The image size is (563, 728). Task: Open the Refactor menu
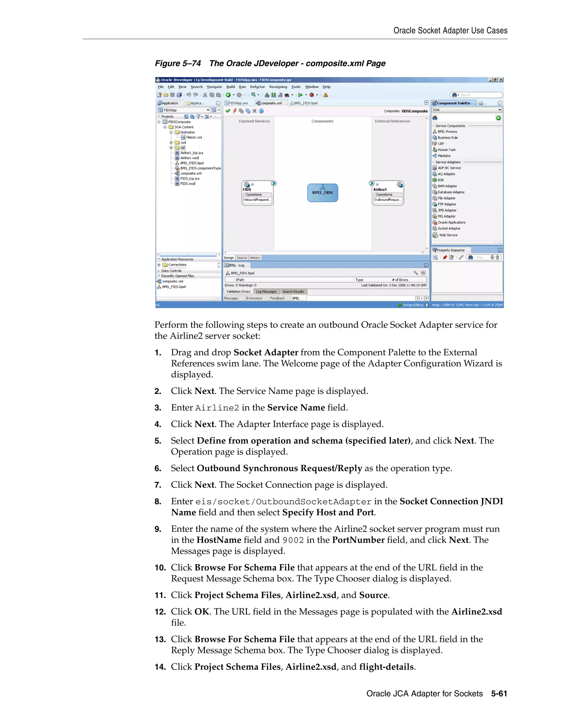pyautogui.click(x=258, y=87)
